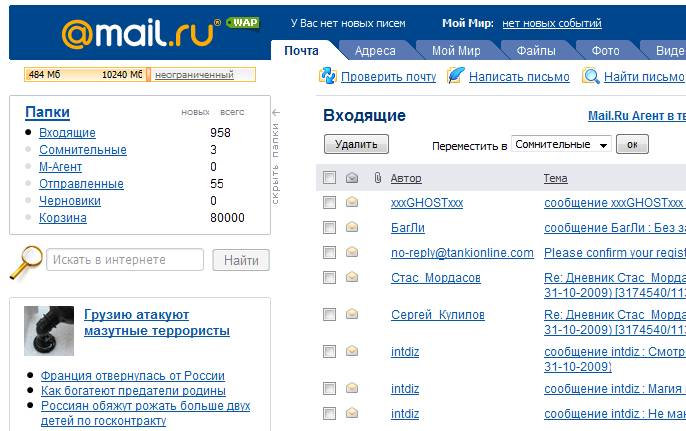Screen dimensions: 686x431
Task: Hide folders panel via the arrow
Action: pos(276,112)
